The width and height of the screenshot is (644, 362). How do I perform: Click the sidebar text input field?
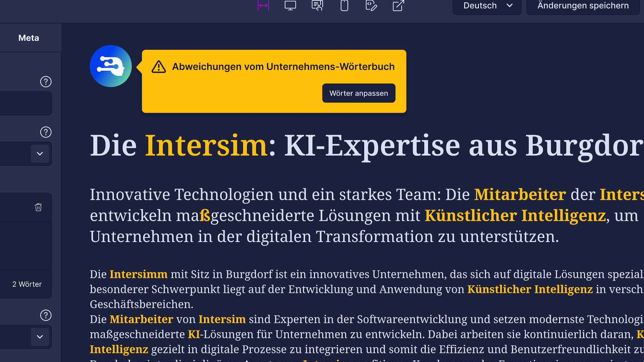point(25,103)
